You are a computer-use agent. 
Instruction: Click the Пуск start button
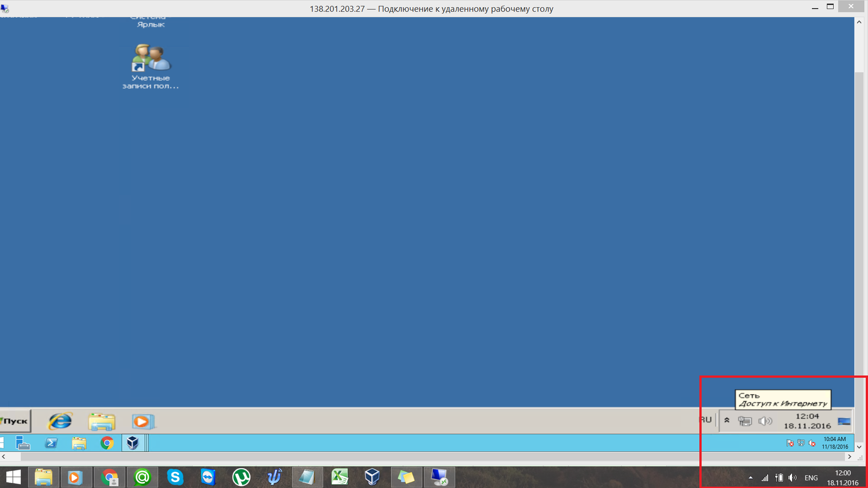point(15,421)
